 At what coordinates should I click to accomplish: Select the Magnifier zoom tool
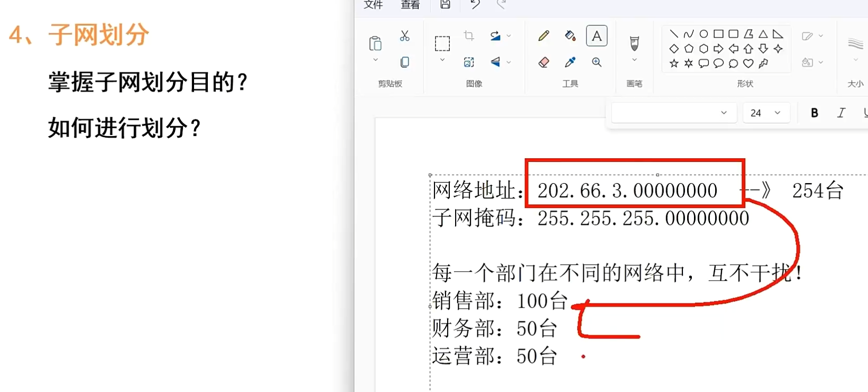tap(596, 62)
